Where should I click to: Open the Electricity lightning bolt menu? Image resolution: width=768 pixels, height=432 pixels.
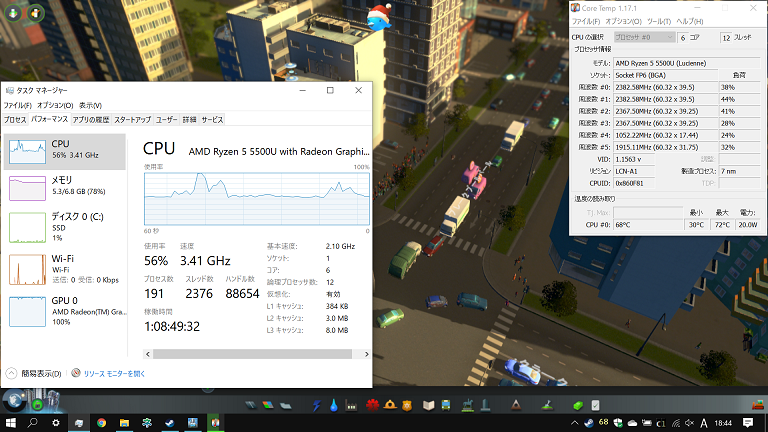coord(316,405)
